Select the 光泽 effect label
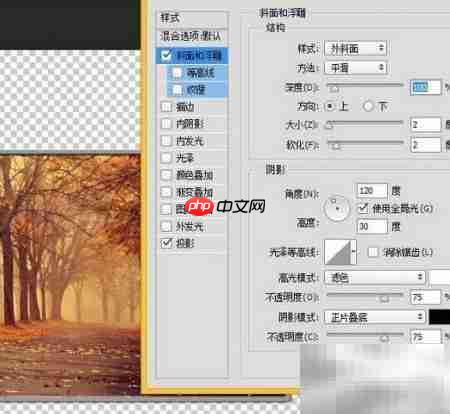The height and width of the screenshot is (414, 450). pos(185,158)
